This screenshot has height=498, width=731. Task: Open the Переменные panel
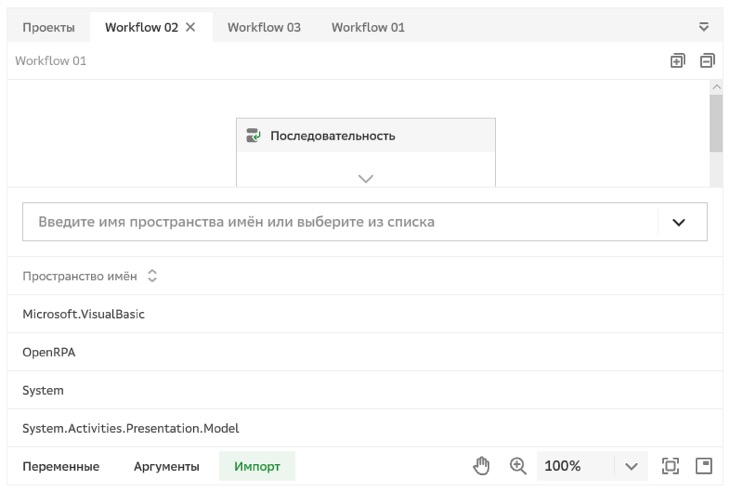(x=61, y=466)
